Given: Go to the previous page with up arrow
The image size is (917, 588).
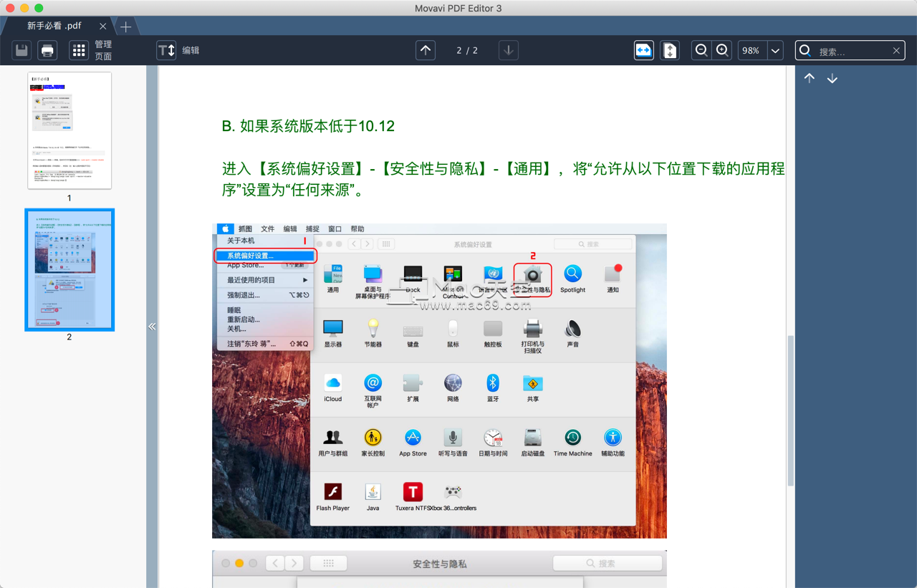Looking at the screenshot, I should coord(426,50).
